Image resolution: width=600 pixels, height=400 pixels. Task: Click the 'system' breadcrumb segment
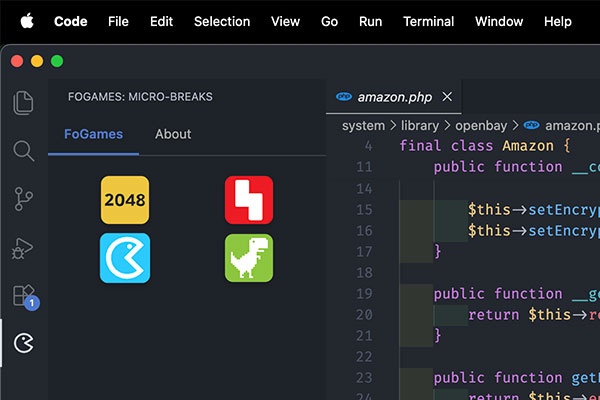[x=363, y=126]
